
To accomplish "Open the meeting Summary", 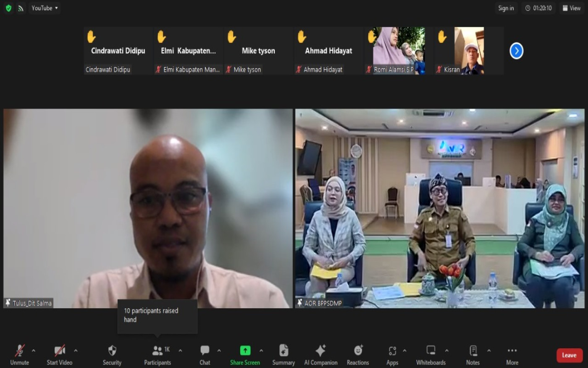I will (x=283, y=355).
